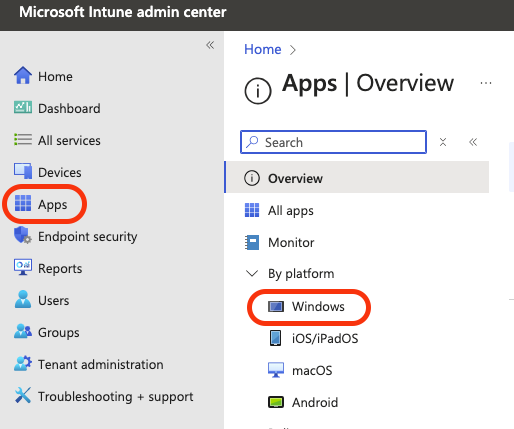Image resolution: width=514 pixels, height=429 pixels.
Task: Click the magnifier icon in Search box
Action: pos(252,142)
